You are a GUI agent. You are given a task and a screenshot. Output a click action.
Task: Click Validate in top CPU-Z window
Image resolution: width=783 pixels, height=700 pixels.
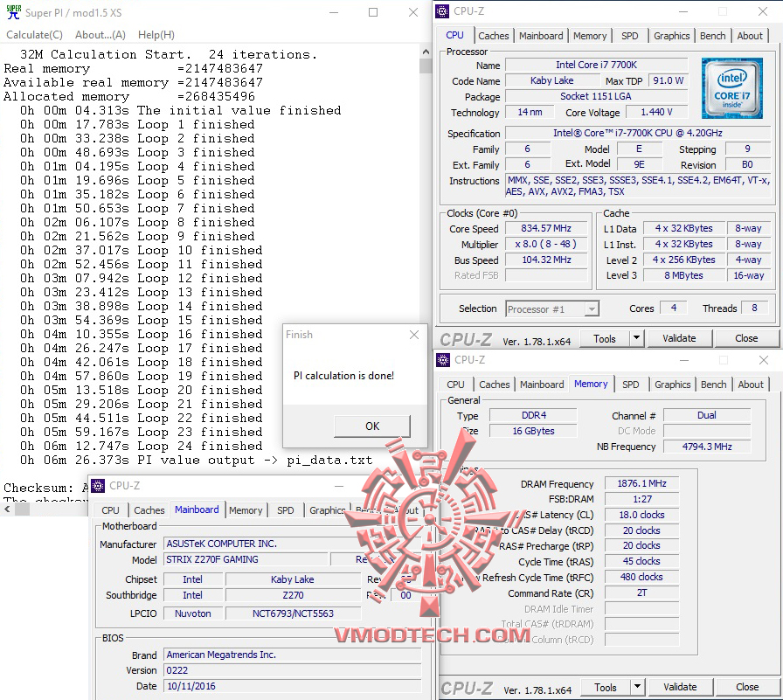pyautogui.click(x=679, y=338)
